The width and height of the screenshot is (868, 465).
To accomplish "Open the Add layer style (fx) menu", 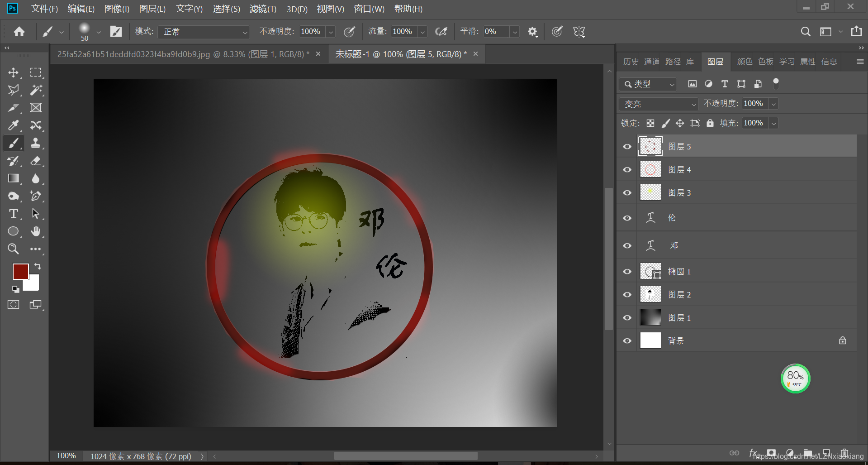I will (753, 452).
